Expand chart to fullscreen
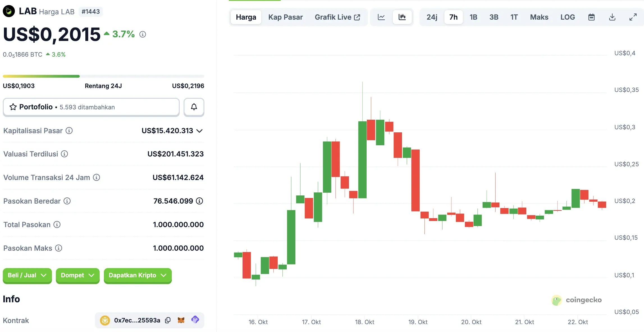 (633, 17)
